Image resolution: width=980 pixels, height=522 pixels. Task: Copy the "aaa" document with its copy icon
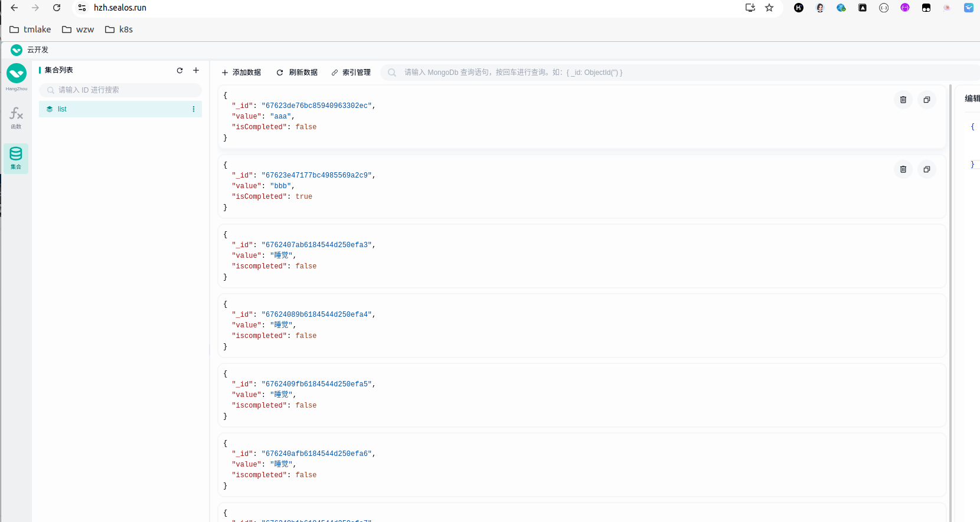pos(926,100)
